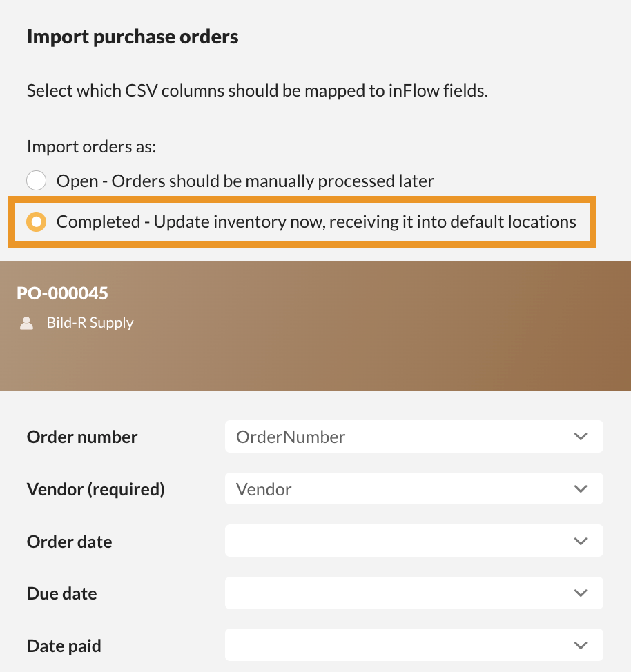
Task: Click the Due date dropdown chevron
Action: pos(581,593)
